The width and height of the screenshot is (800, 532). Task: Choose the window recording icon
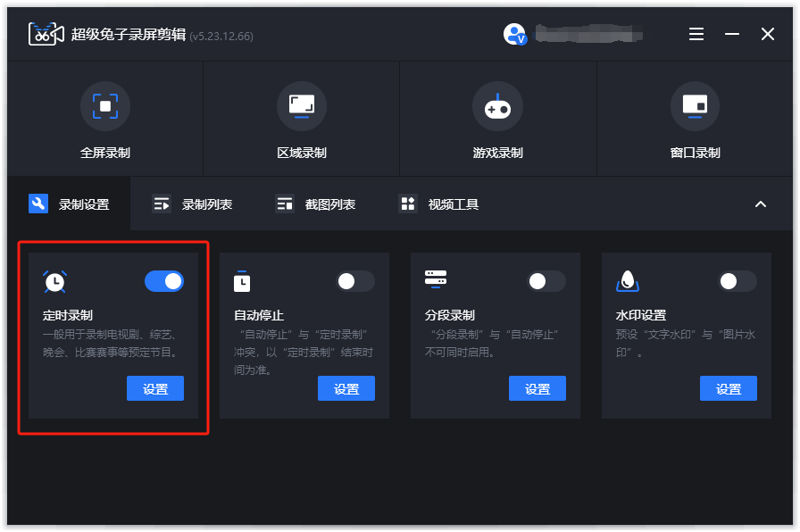(x=695, y=106)
